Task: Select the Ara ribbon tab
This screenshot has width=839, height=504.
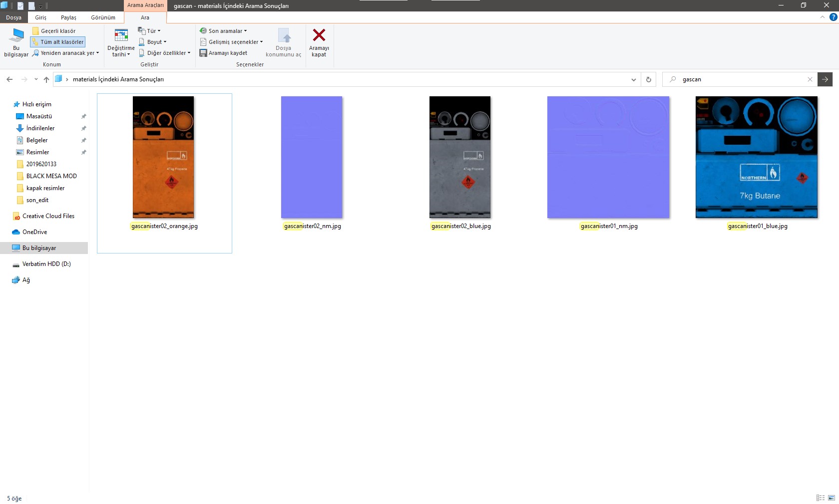Action: click(x=145, y=17)
